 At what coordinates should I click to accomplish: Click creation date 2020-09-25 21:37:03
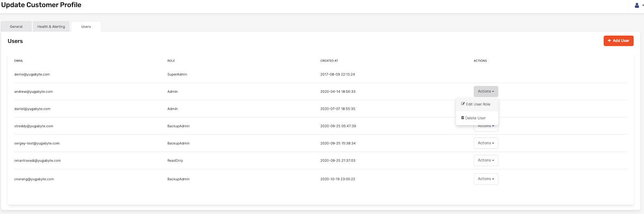[338, 160]
